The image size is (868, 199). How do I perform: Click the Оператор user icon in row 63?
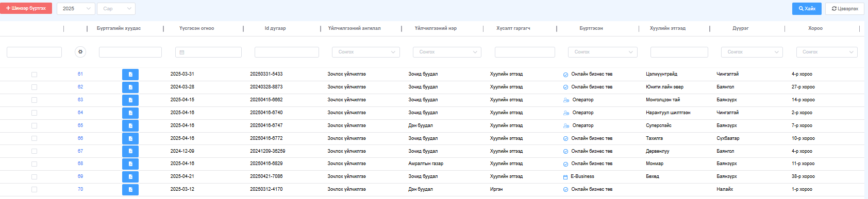pyautogui.click(x=566, y=100)
